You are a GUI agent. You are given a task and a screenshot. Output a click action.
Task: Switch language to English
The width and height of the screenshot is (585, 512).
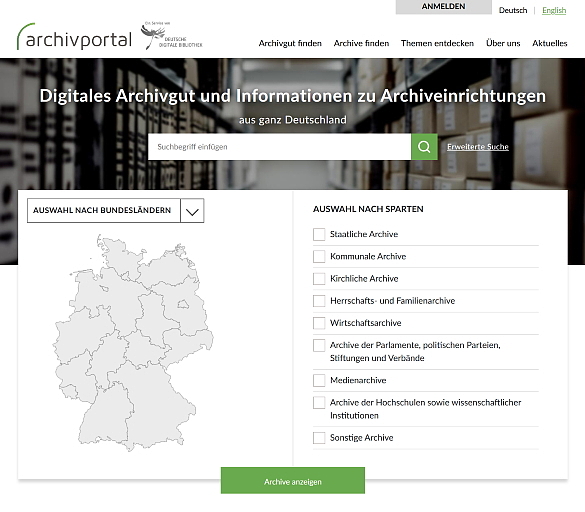pos(554,10)
